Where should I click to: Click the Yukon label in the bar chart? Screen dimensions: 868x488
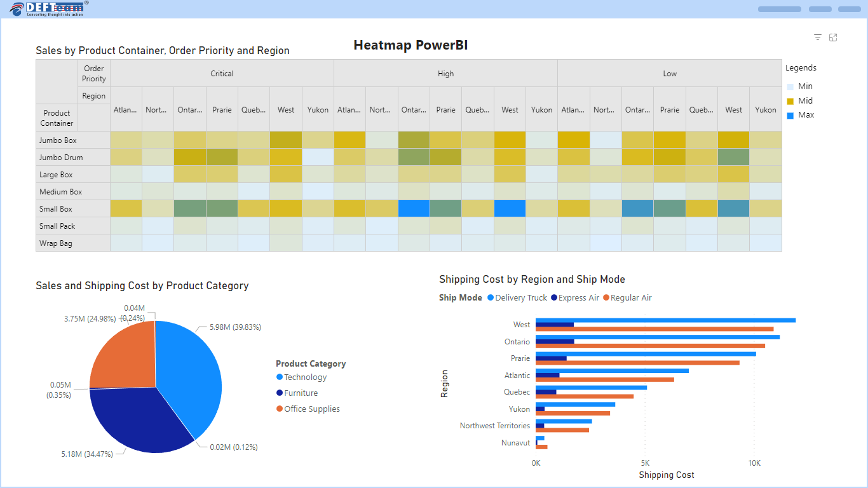coord(519,409)
